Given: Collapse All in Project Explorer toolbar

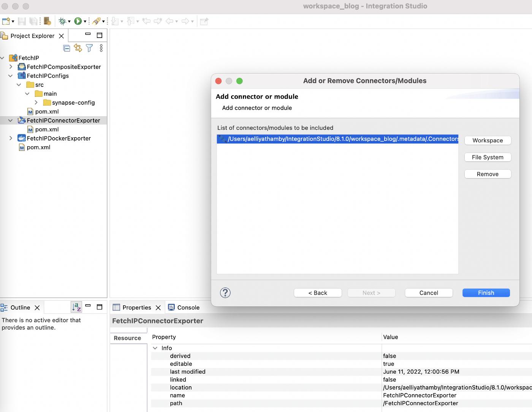Looking at the screenshot, I should 66,48.
